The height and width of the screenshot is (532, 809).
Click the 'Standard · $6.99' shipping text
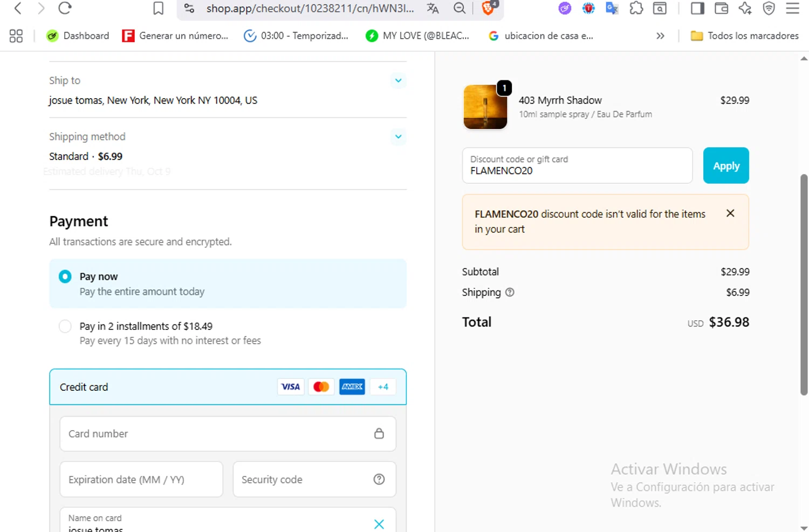click(86, 156)
